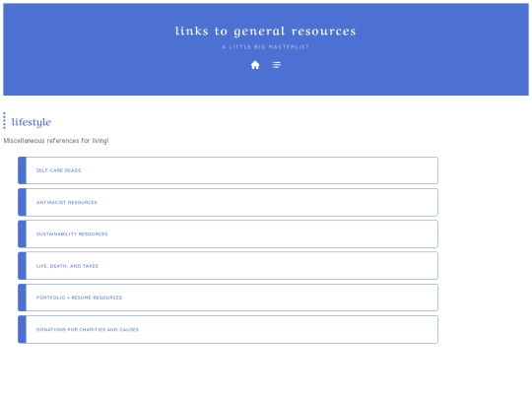Open the Life, Death, and Taxes section
532x399 pixels.
[228, 266]
